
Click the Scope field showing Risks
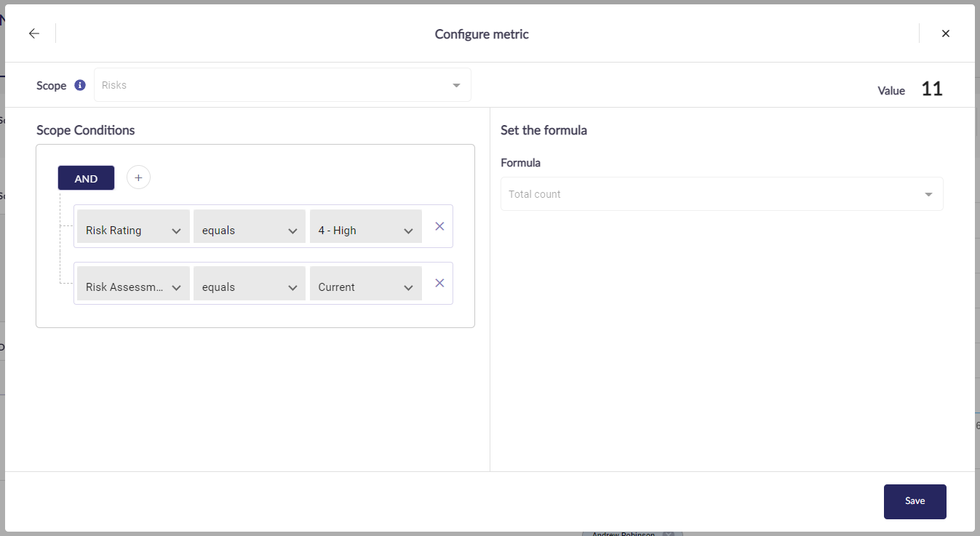[x=269, y=85]
